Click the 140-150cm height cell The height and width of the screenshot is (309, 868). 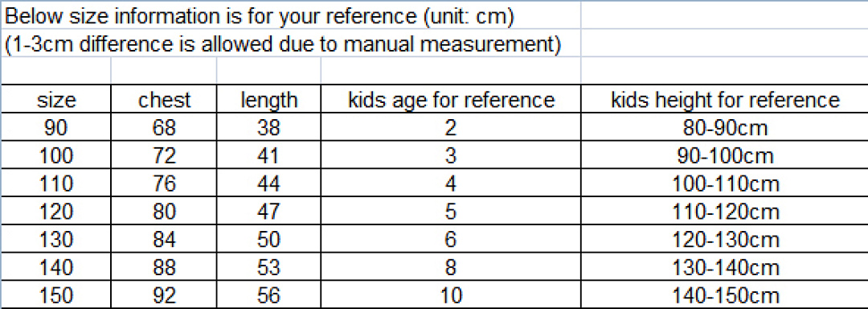coord(725,295)
